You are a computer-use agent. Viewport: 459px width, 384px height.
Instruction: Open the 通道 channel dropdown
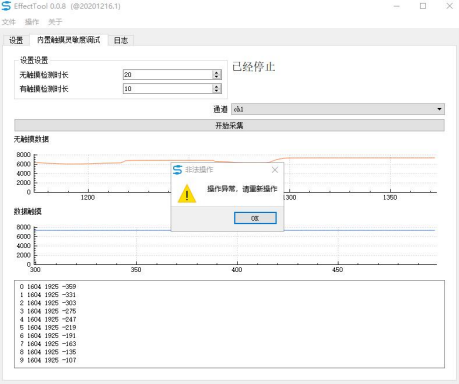pyautogui.click(x=338, y=109)
